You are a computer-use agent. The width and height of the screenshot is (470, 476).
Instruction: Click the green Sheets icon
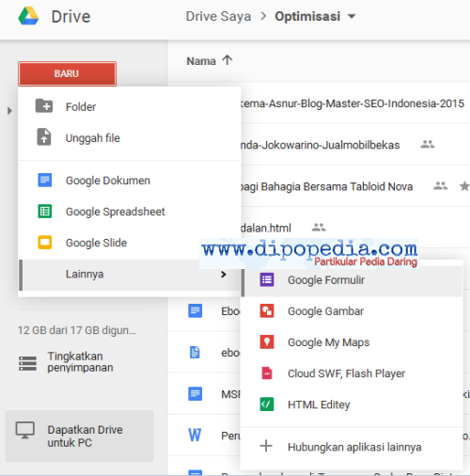(45, 211)
